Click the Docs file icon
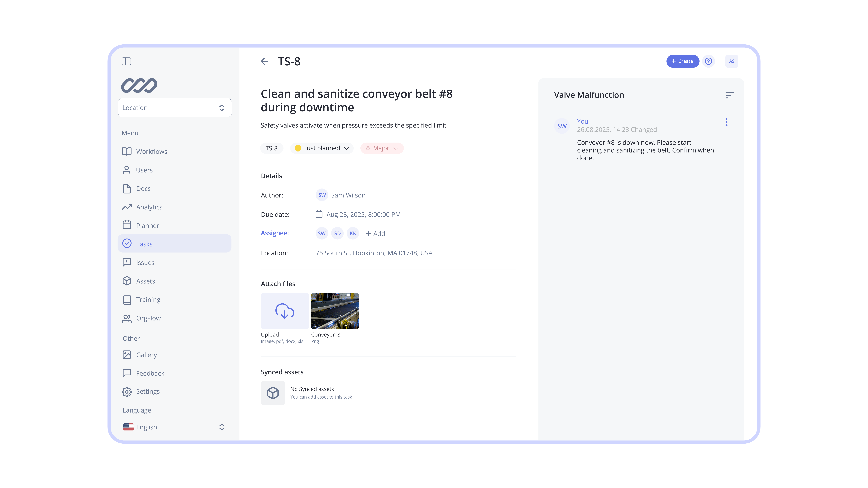 point(127,189)
